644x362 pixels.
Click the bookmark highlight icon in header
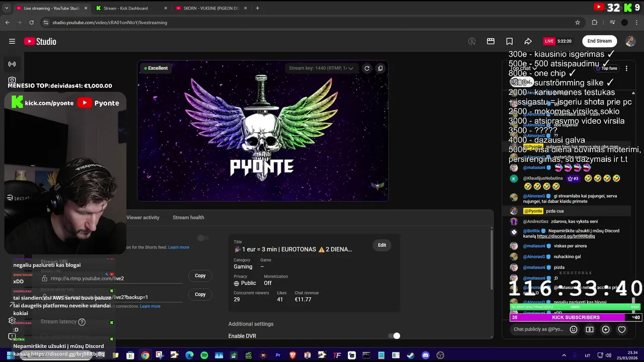pos(509,41)
